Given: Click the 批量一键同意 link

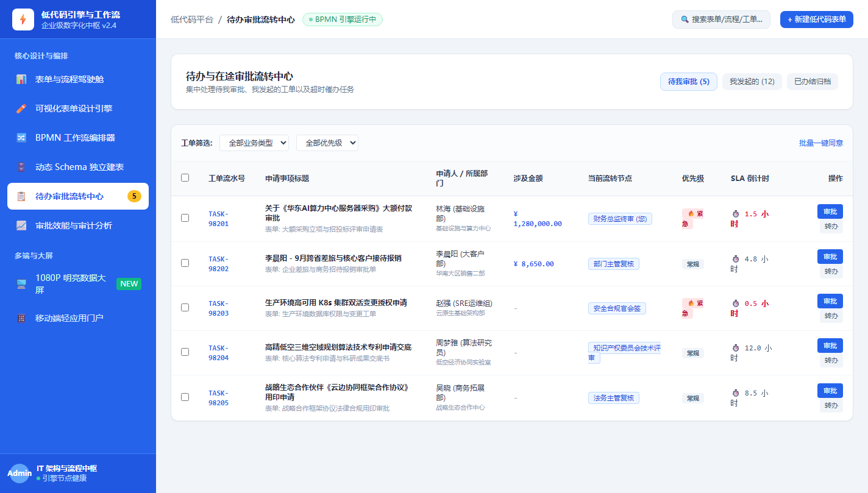Looking at the screenshot, I should [x=821, y=143].
